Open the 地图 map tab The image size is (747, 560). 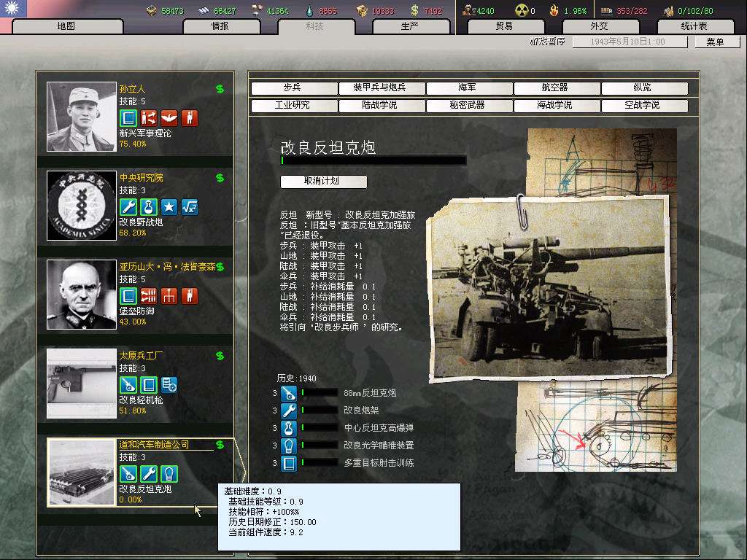pyautogui.click(x=66, y=26)
